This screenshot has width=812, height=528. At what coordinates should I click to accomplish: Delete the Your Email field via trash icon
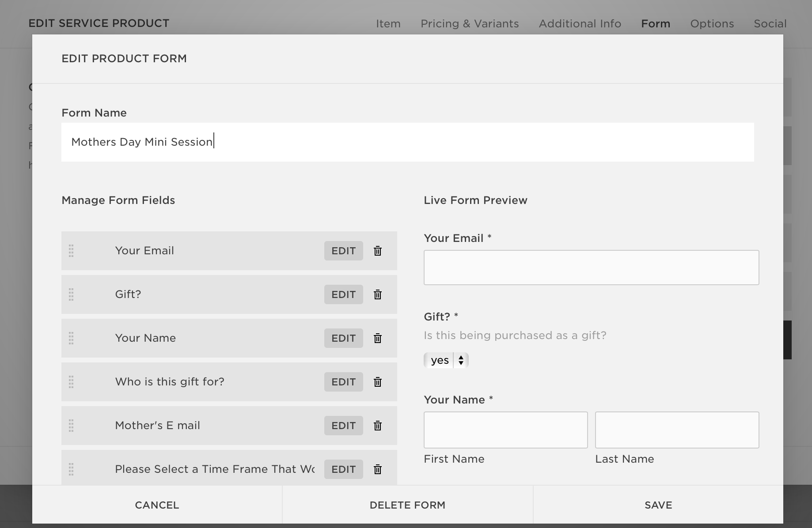tap(378, 251)
